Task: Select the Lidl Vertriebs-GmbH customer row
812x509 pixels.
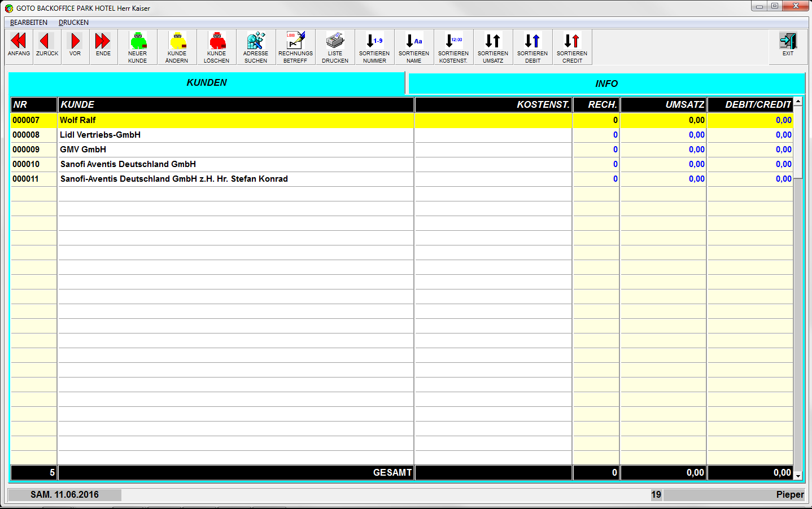Action: [100, 135]
